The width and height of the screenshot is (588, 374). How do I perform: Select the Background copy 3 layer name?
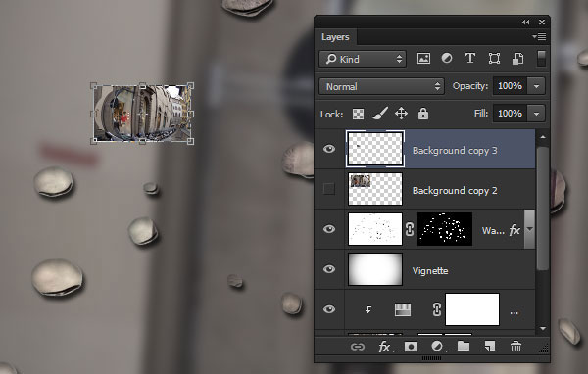455,151
